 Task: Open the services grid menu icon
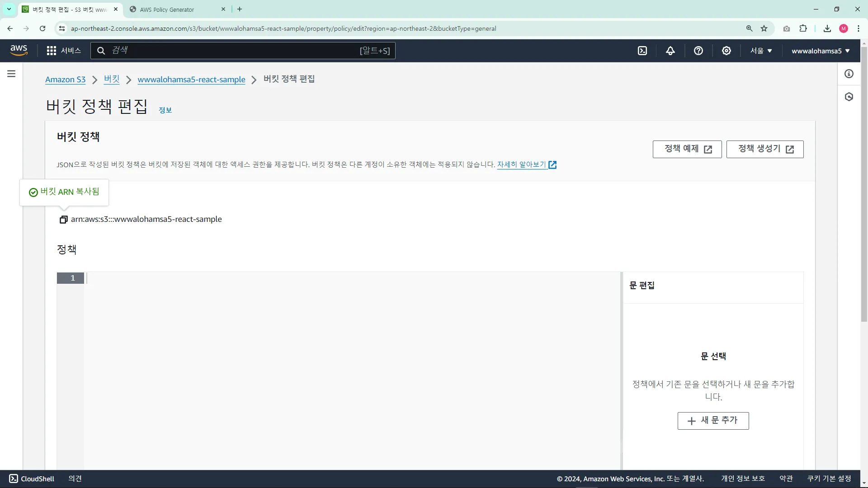click(52, 51)
